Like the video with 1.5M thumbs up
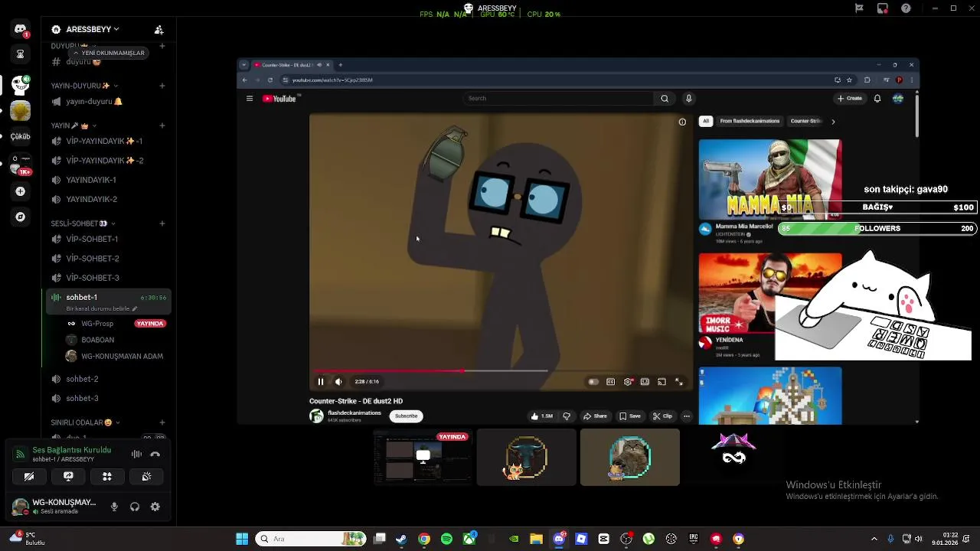 [541, 416]
